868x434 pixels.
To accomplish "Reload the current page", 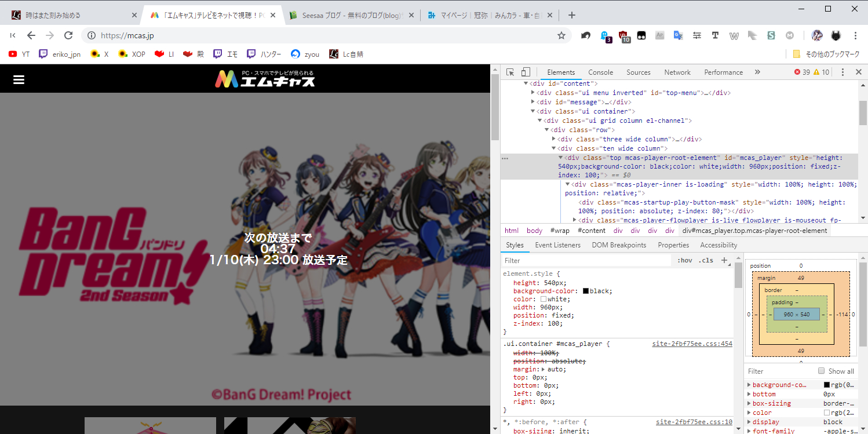I will coord(68,35).
